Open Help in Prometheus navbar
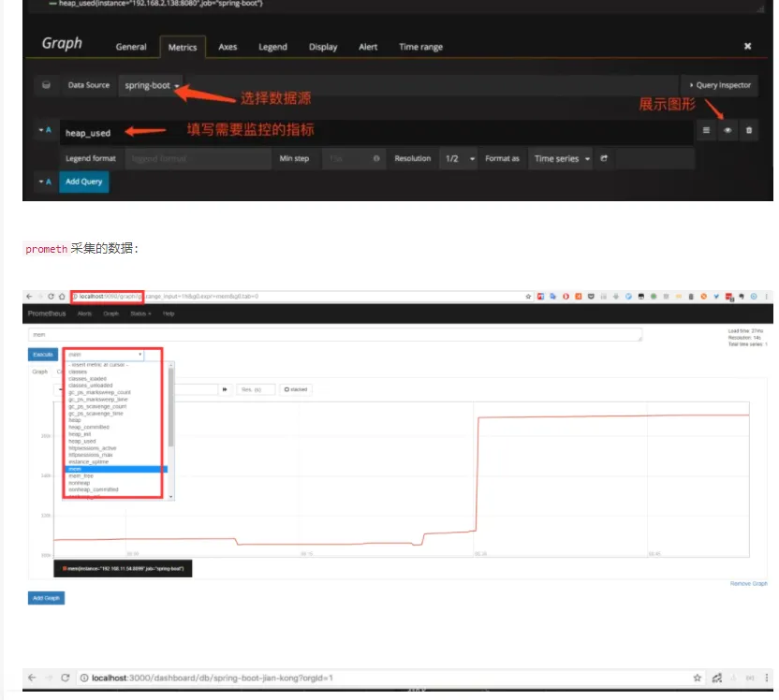Screen dimensions: 779x700 pos(169,314)
